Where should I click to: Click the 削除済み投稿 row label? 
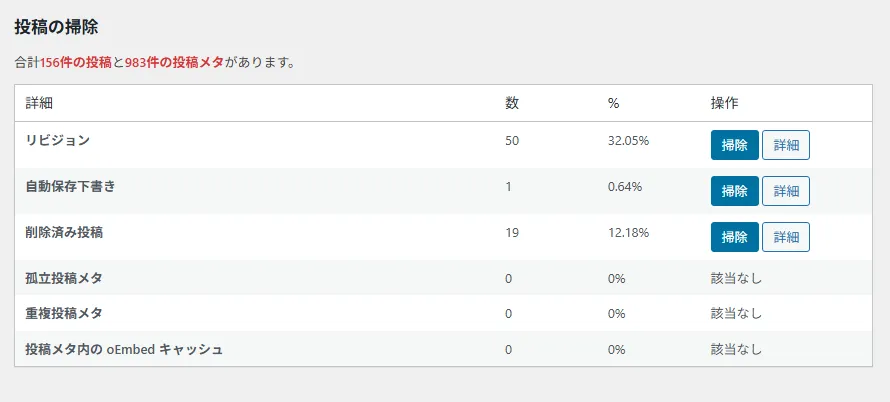pos(65,232)
